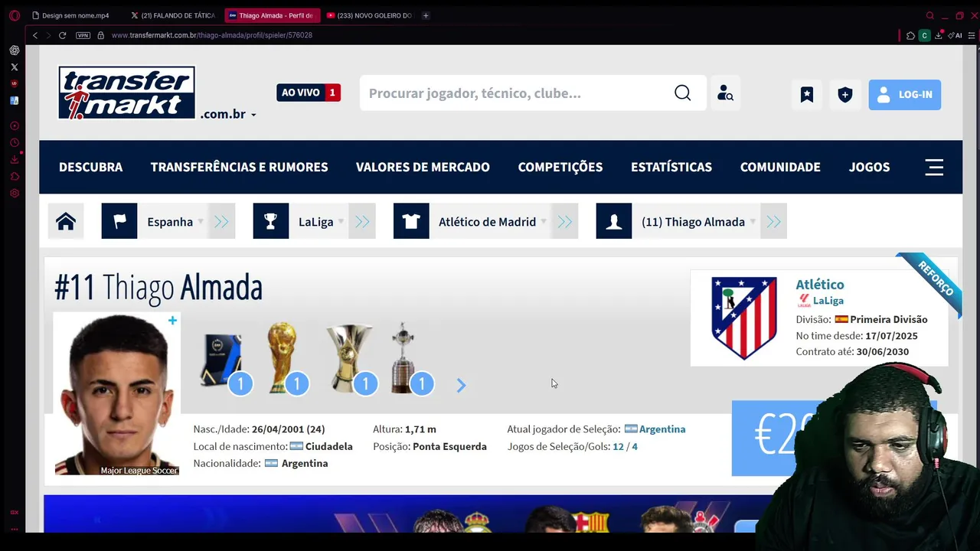This screenshot has width=980, height=551.
Task: Click the browser address bar URL
Action: pyautogui.click(x=212, y=35)
